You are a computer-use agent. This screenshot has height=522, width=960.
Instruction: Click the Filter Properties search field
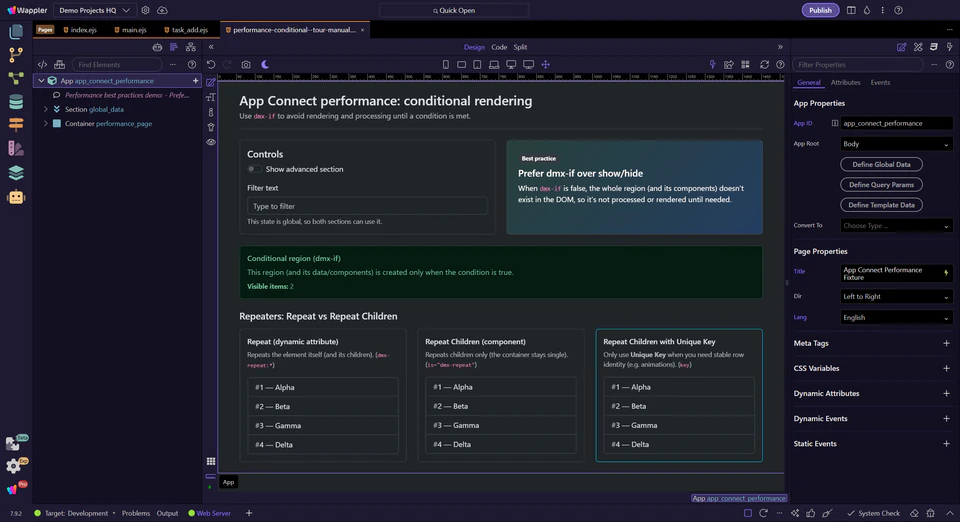click(857, 64)
